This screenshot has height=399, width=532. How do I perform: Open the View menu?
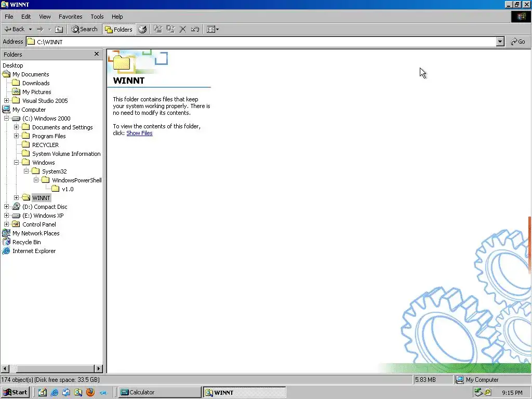point(45,17)
